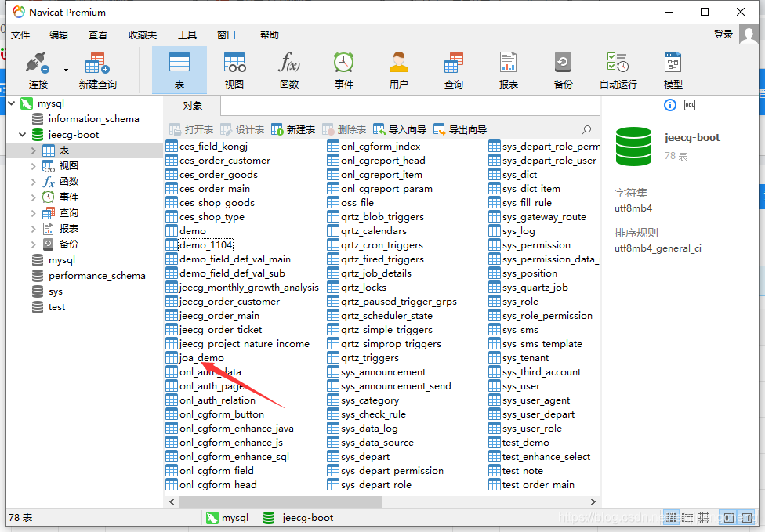Select the User (用户) toolbar icon

tap(399, 71)
